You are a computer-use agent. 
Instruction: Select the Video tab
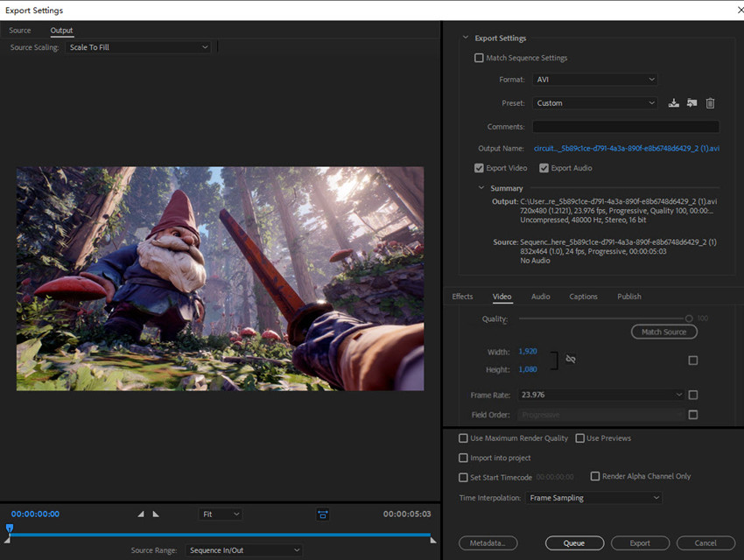(502, 297)
